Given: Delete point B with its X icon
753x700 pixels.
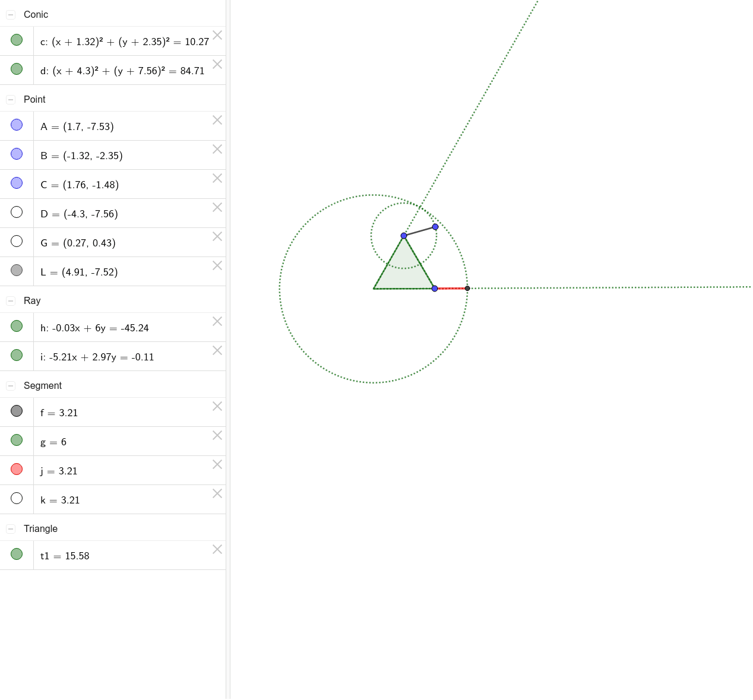Looking at the screenshot, I should pyautogui.click(x=217, y=149).
